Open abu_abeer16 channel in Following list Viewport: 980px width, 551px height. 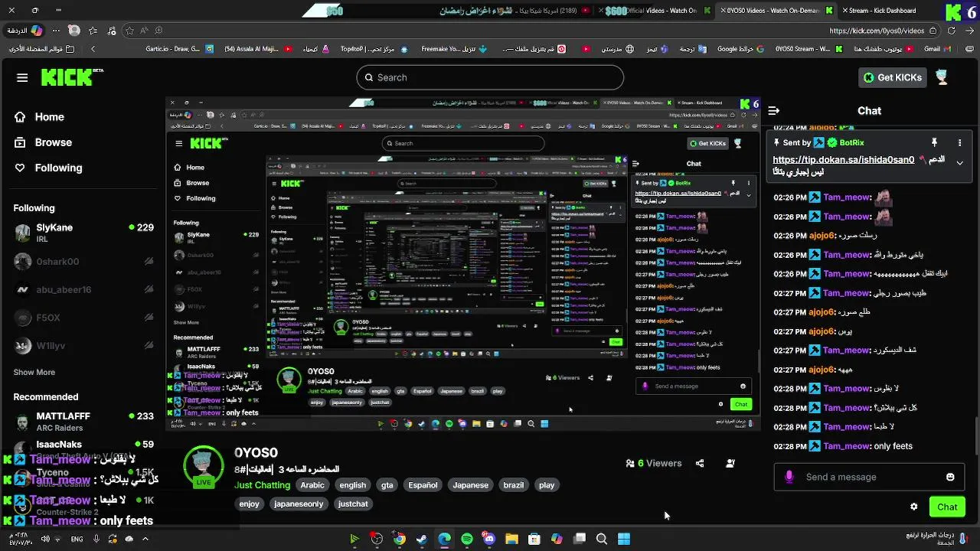(83, 290)
